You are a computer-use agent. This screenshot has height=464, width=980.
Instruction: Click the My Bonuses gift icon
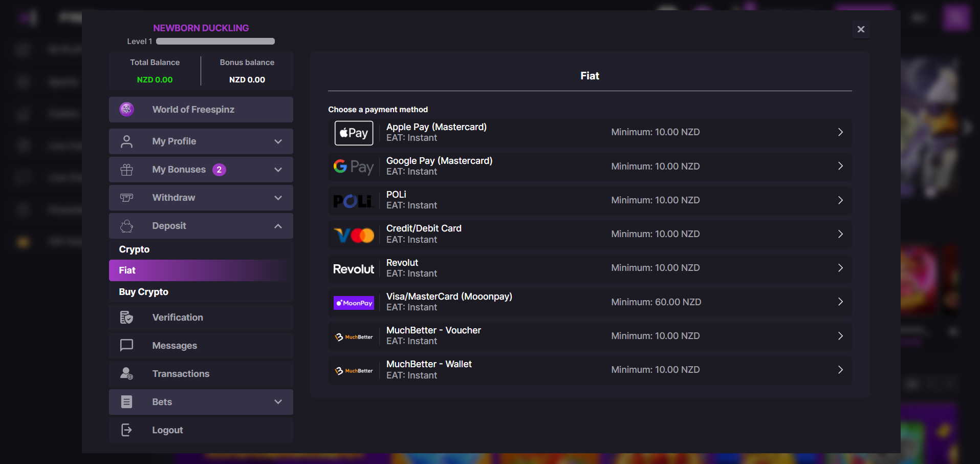[126, 170]
